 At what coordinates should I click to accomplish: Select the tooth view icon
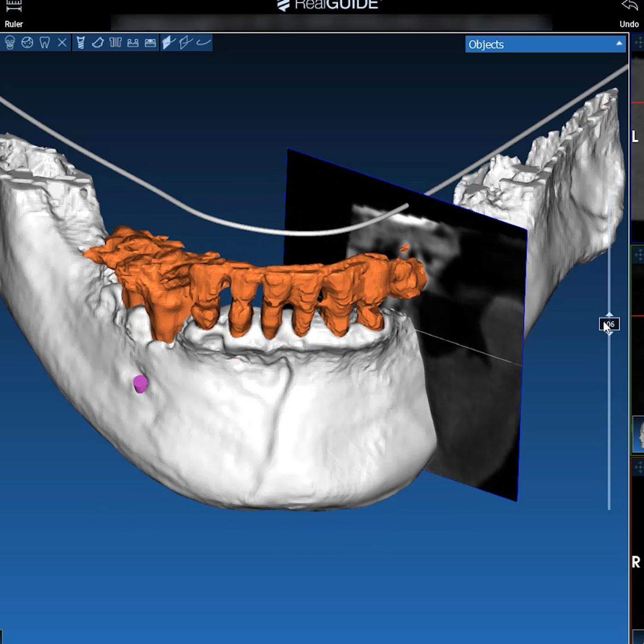pyautogui.click(x=45, y=43)
